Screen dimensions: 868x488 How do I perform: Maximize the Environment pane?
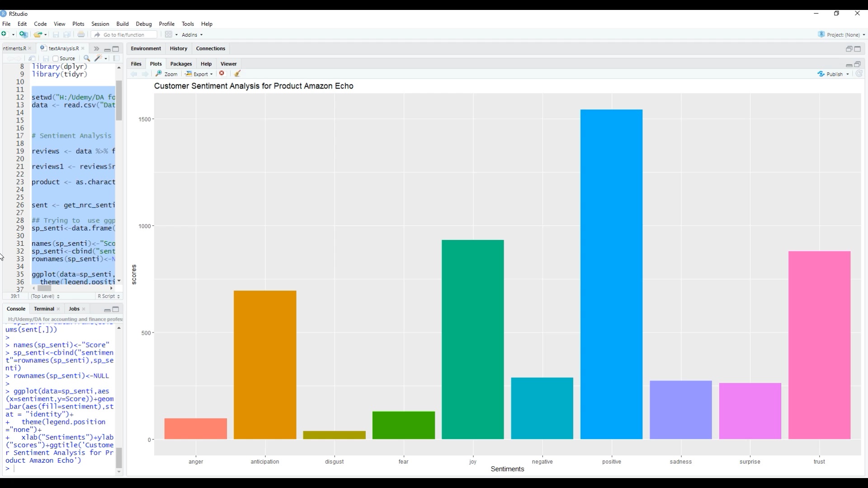(858, 49)
